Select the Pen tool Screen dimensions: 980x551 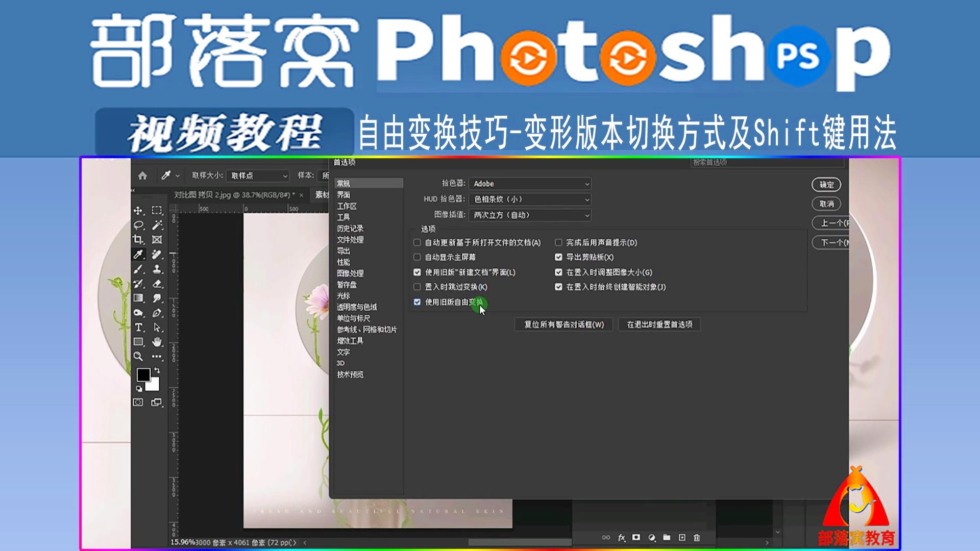(x=157, y=313)
